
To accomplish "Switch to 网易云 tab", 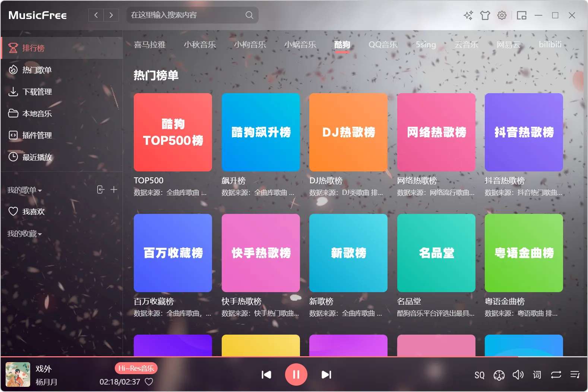I will [x=508, y=45].
